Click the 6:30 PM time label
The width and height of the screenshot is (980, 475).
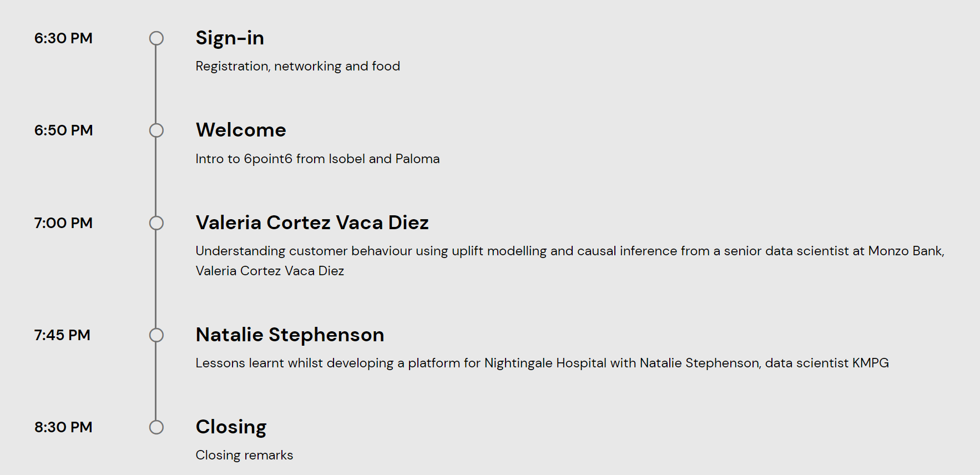tap(63, 38)
